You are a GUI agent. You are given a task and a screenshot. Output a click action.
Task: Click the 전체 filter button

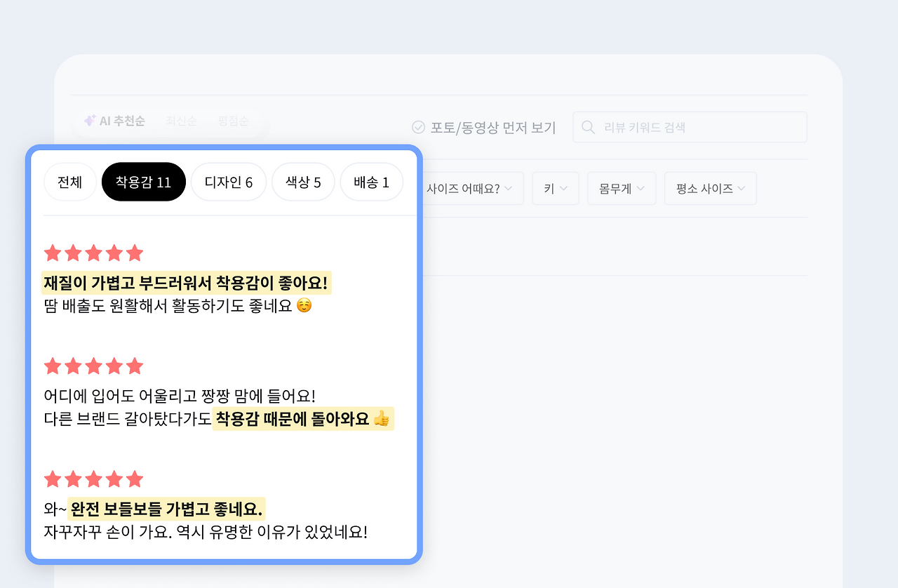click(x=70, y=181)
